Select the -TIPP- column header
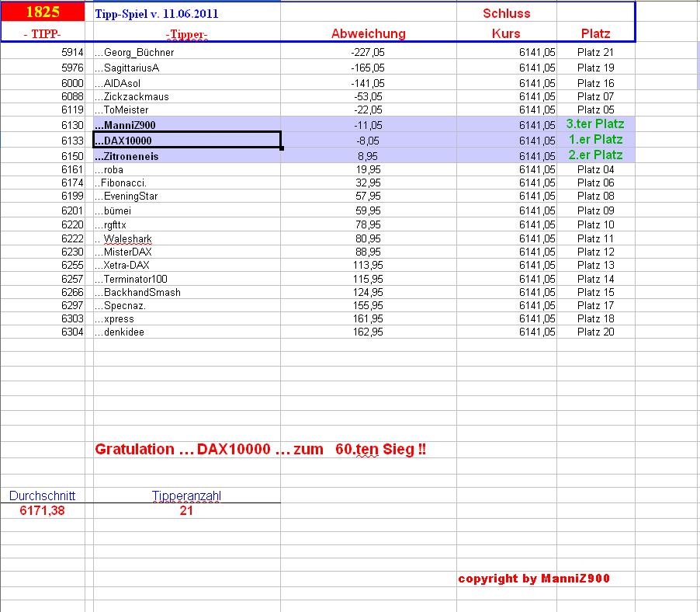The width and height of the screenshot is (700, 612). coord(43,34)
